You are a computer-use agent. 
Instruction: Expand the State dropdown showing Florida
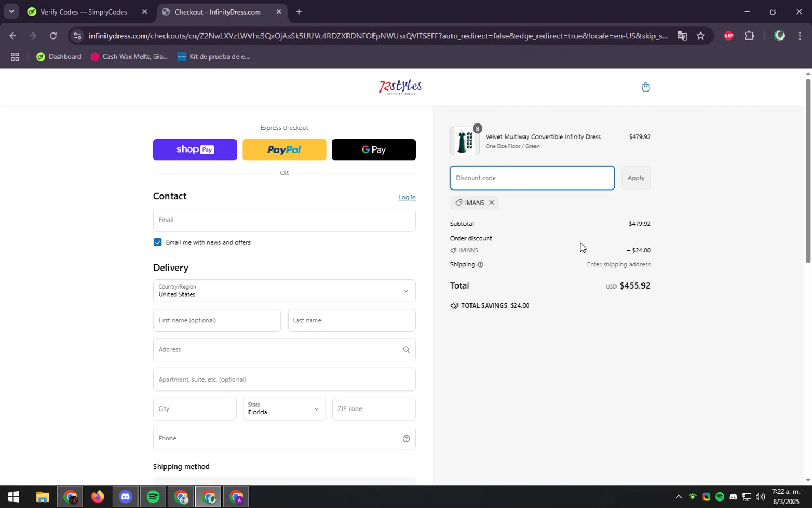[284, 409]
